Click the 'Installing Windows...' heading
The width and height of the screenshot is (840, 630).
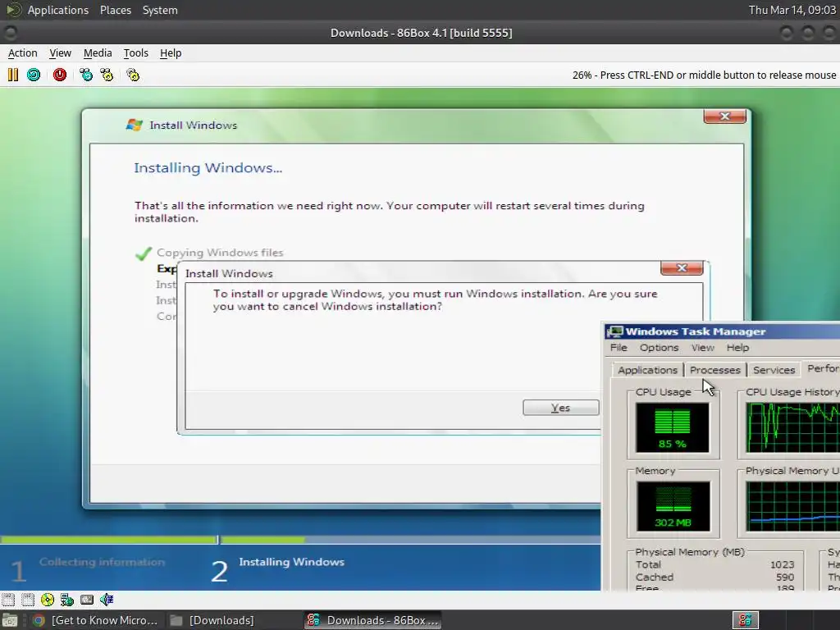click(208, 167)
